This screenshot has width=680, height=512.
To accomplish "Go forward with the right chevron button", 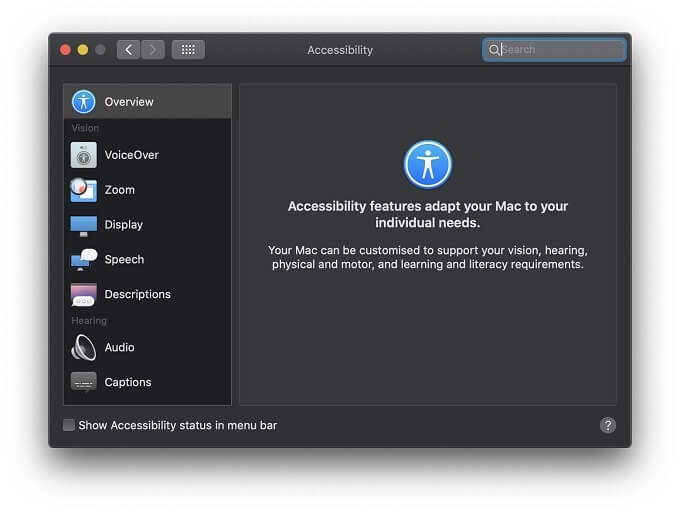I will 153,49.
